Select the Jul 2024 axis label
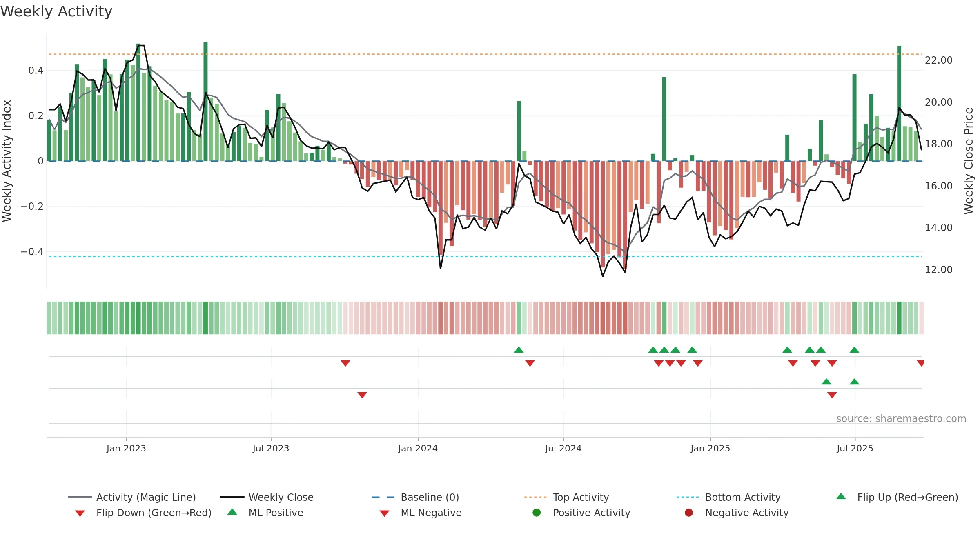Viewport: 980px width, 551px height. point(563,448)
